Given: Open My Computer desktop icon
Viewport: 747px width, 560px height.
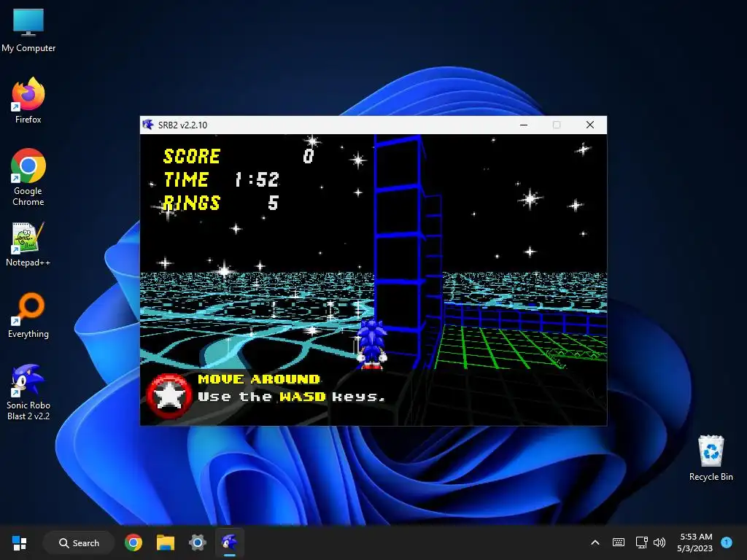Looking at the screenshot, I should [x=28, y=31].
